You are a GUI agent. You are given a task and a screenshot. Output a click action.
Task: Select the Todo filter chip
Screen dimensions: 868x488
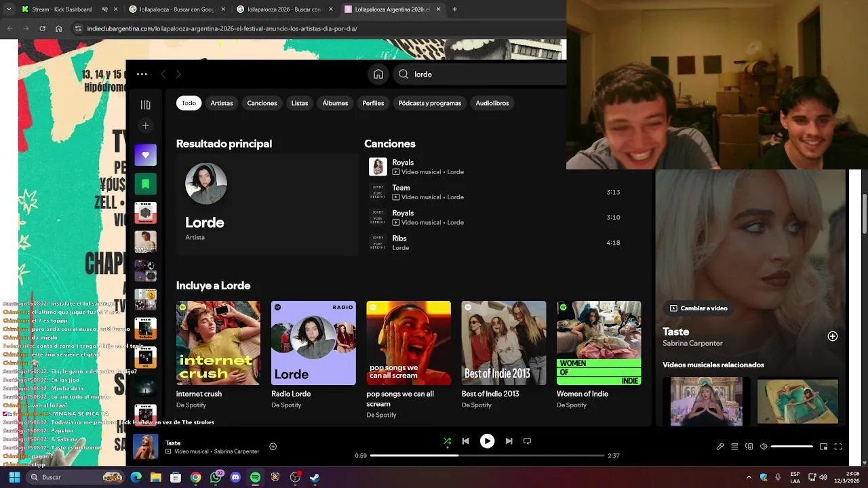pyautogui.click(x=189, y=103)
